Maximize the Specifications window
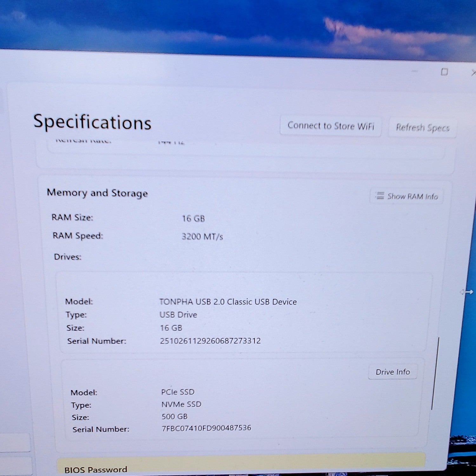 [x=444, y=72]
